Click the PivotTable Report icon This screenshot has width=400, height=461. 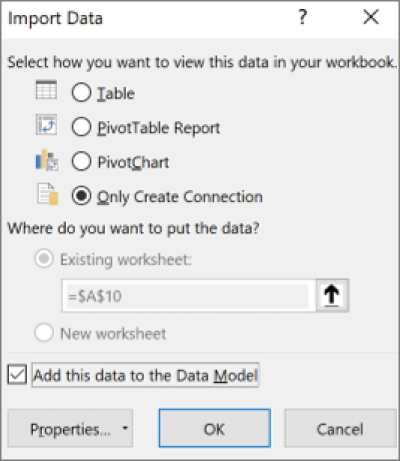(46, 125)
